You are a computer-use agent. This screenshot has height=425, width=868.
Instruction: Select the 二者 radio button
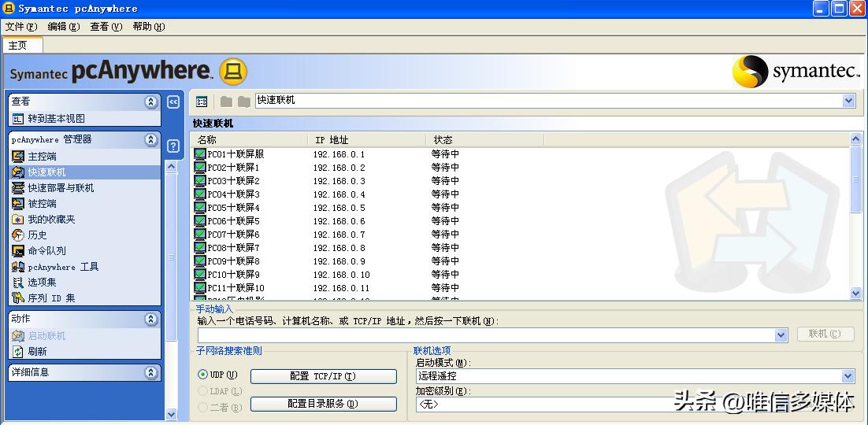(x=203, y=407)
